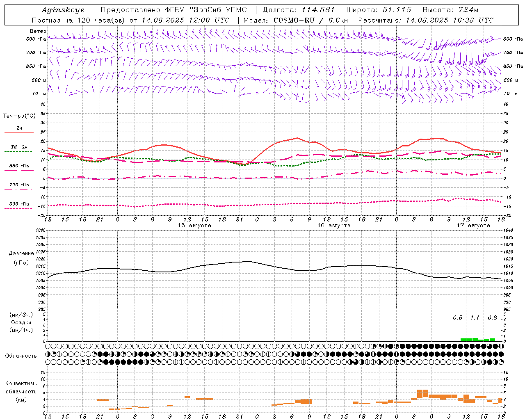Click the Прогноз на 120 часа(ов) text
Screen dimensions: 525x420
[79, 20]
